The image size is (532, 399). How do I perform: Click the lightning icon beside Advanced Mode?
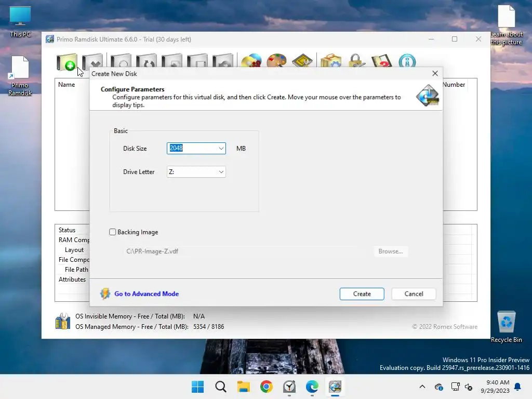(105, 294)
